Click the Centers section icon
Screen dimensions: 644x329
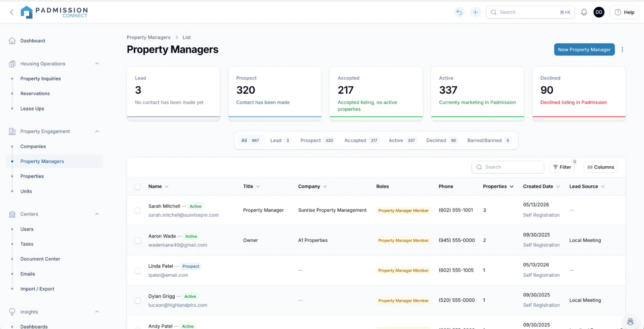coord(12,214)
